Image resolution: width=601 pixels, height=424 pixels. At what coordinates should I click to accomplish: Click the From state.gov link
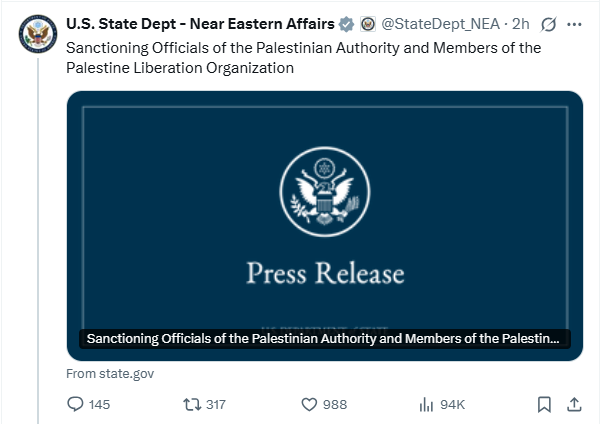(x=110, y=373)
